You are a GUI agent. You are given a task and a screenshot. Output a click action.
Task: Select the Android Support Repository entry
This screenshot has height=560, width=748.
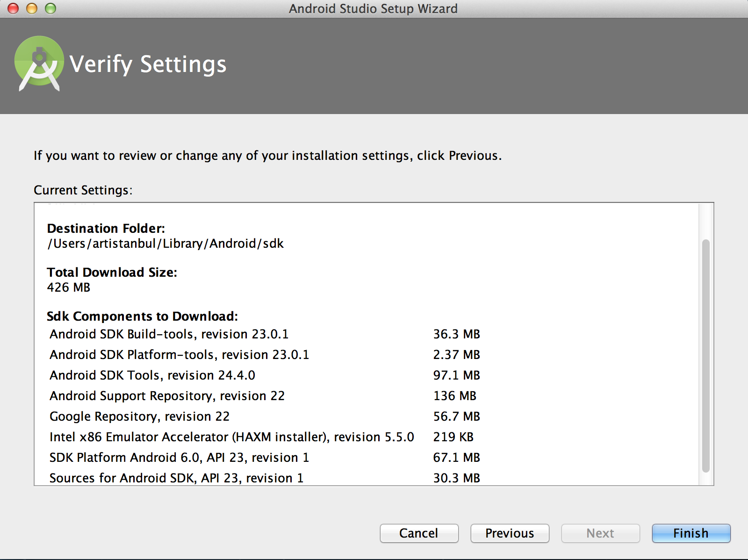[167, 396]
